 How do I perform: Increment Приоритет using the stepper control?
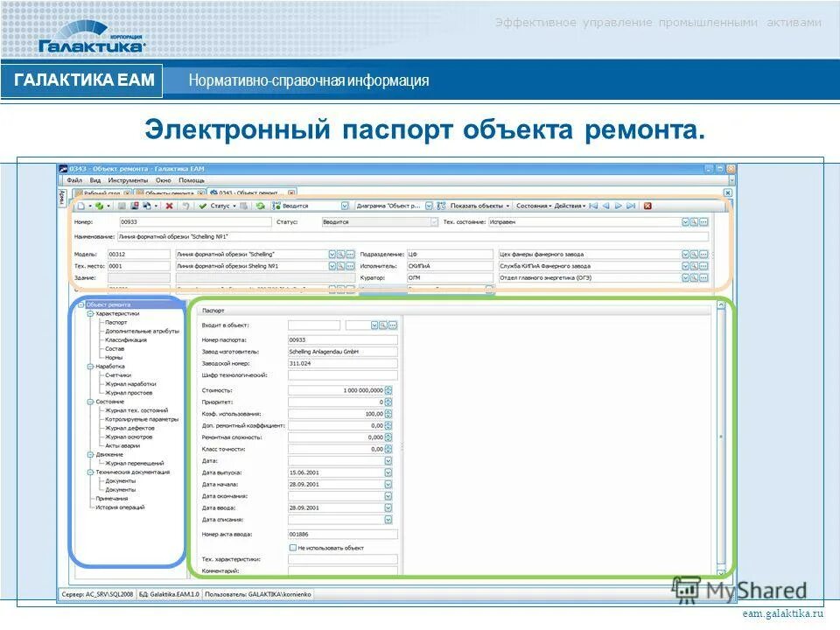pos(387,400)
